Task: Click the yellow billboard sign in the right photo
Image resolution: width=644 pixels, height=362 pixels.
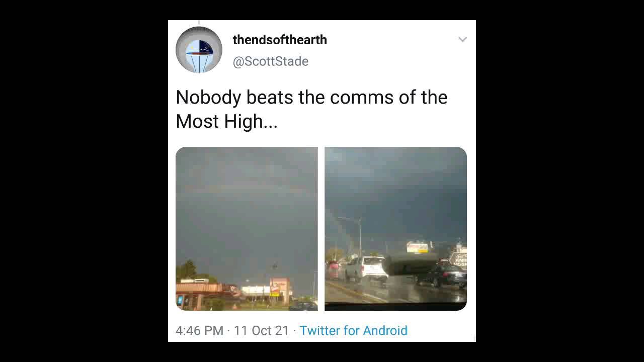Action: click(x=417, y=247)
